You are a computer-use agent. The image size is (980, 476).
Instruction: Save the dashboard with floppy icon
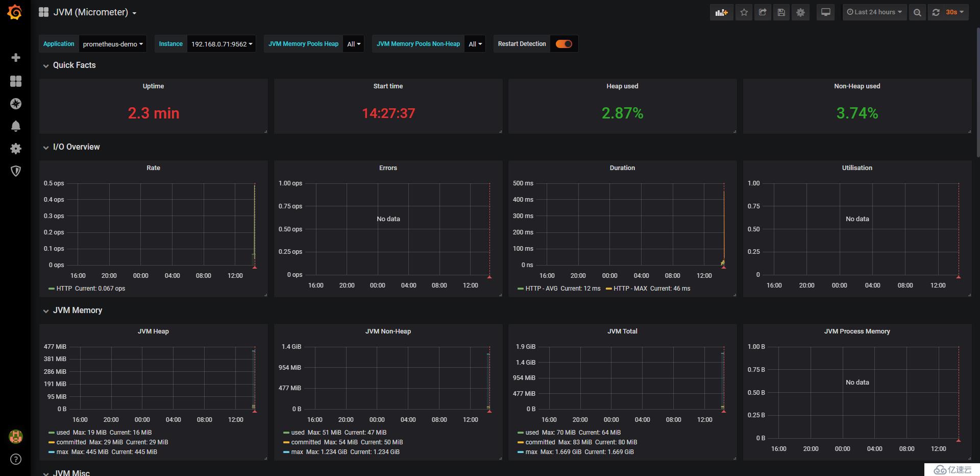(x=781, y=12)
